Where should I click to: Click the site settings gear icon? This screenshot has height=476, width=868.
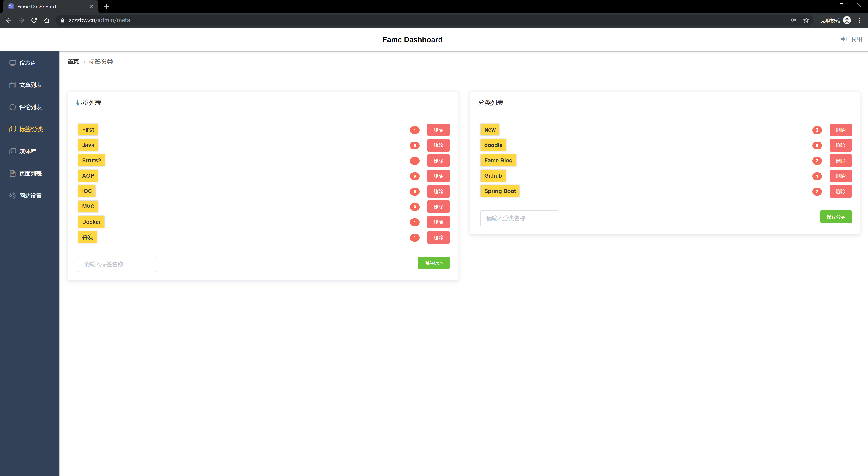coord(12,196)
